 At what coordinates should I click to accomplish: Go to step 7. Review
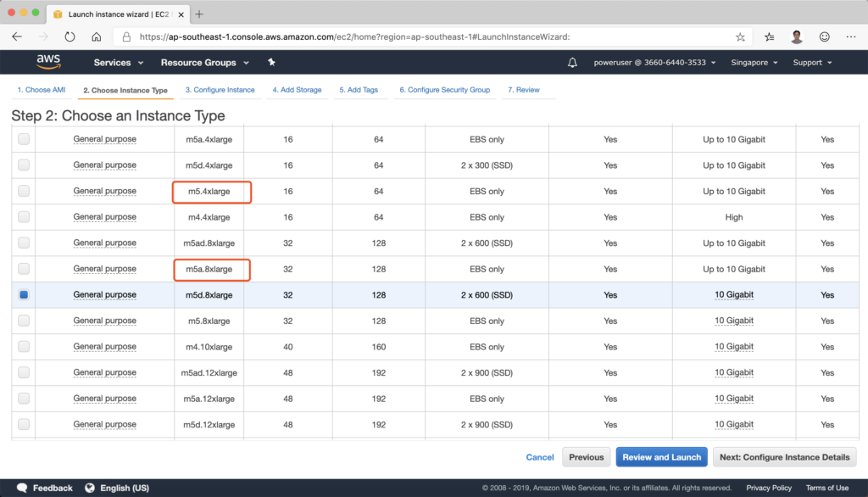[524, 90]
